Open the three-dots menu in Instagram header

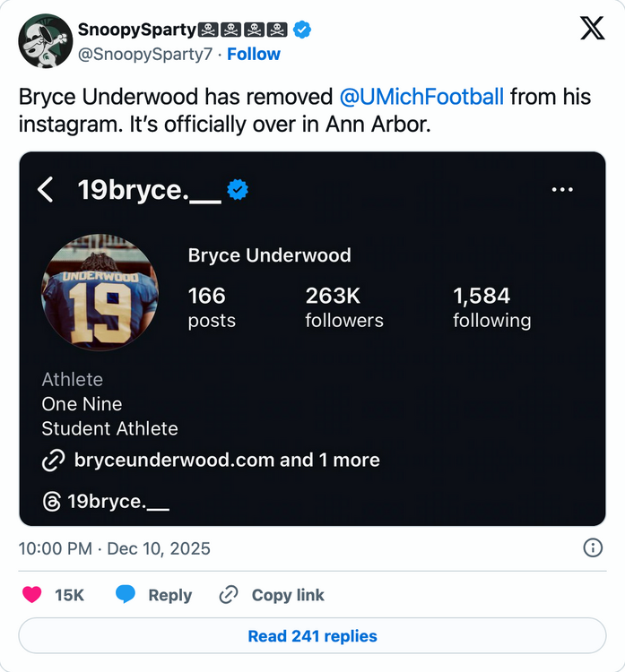click(562, 190)
